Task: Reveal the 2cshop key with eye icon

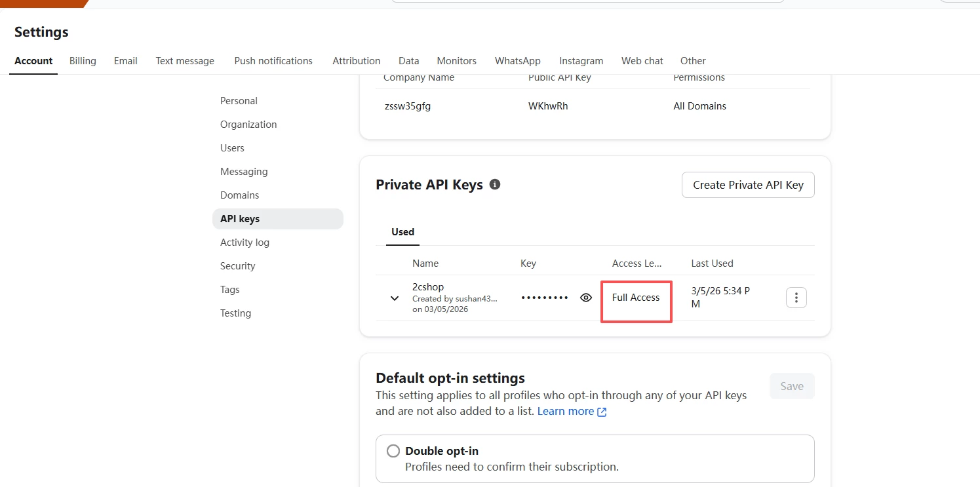Action: [586, 298]
